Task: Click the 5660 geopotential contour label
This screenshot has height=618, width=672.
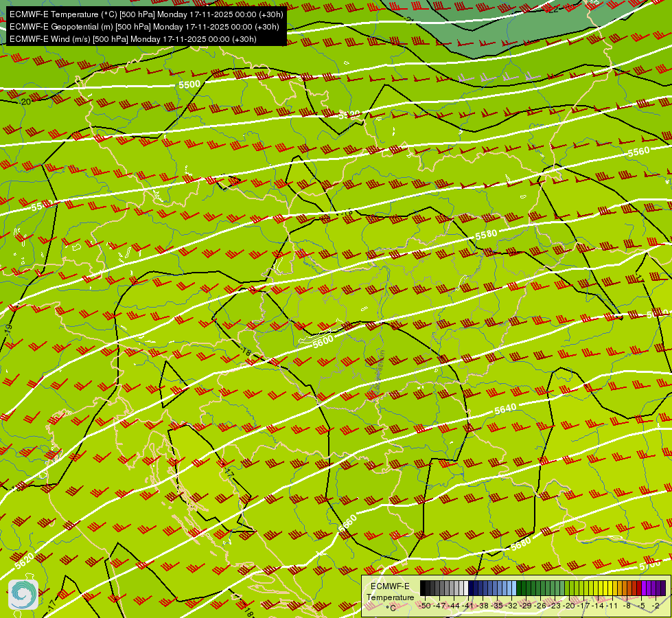Action: (347, 524)
